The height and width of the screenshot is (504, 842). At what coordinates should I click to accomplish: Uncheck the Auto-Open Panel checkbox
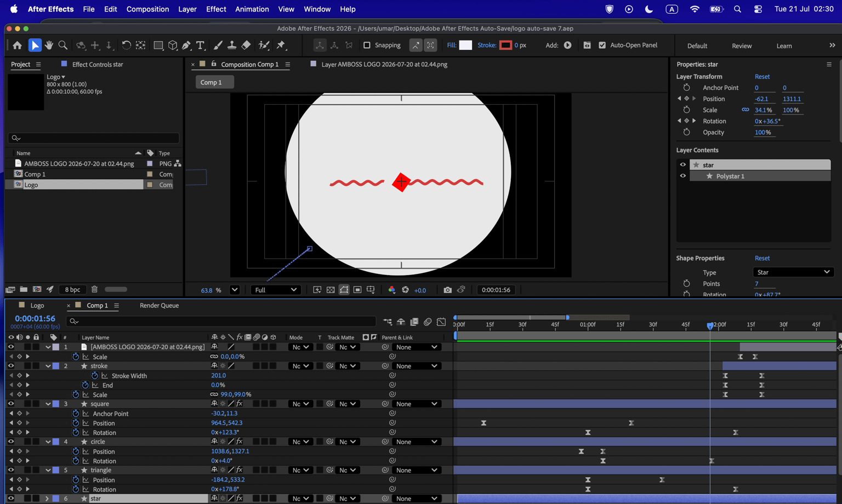pos(602,45)
